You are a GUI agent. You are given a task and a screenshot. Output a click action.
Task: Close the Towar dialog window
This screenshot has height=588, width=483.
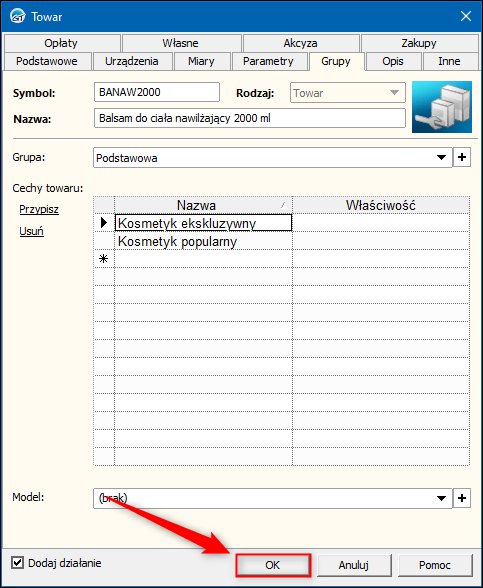[466, 16]
